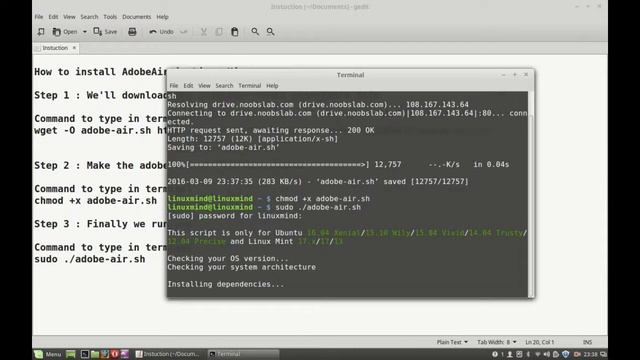Screen dimensions: 640x360
Task: Open the Files folder panel launcher
Action: [95, 354]
